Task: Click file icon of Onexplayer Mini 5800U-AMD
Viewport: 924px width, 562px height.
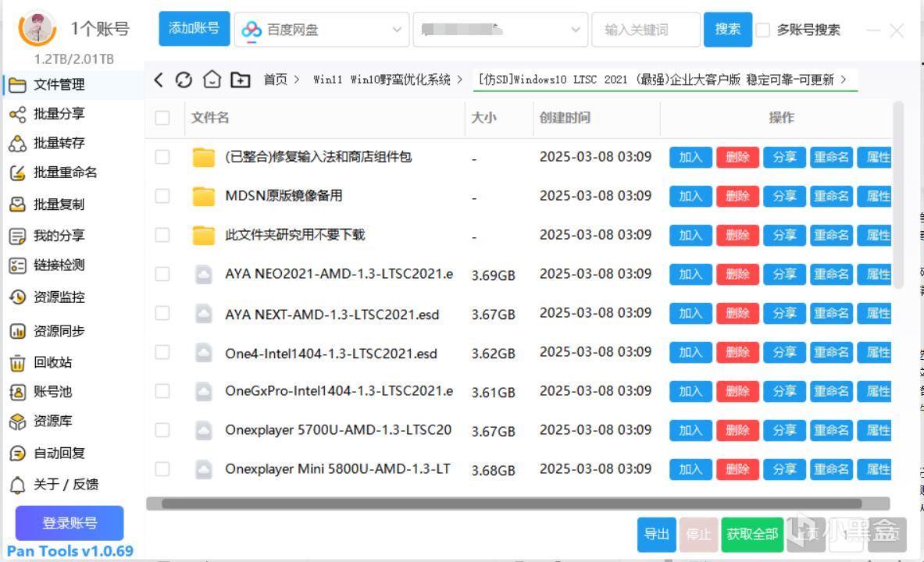Action: tap(204, 470)
